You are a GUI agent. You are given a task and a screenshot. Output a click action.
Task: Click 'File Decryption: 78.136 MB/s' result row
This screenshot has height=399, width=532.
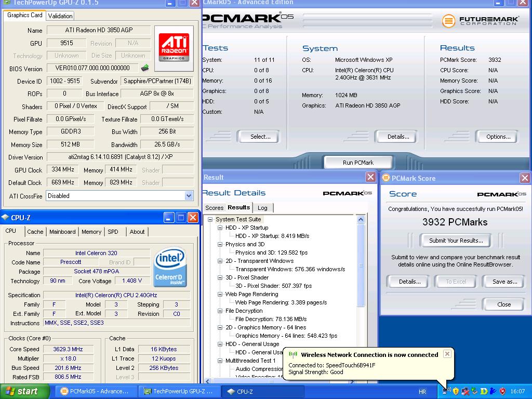271,320
